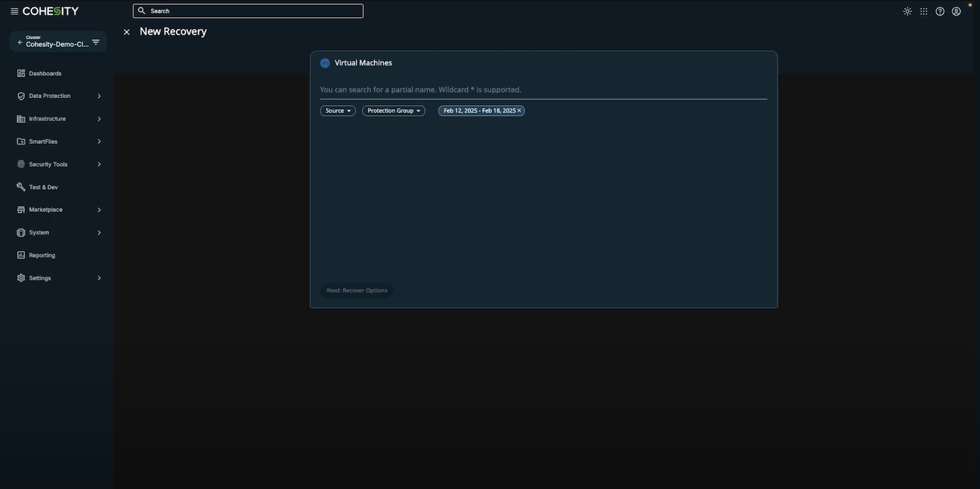This screenshot has width=980, height=489.
Task: Click the cluster filter icon
Action: click(96, 42)
